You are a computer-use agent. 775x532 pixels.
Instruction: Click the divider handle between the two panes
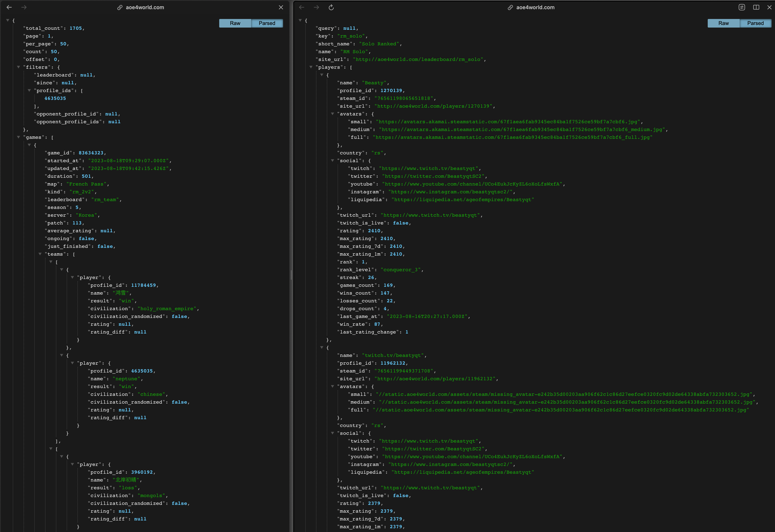tap(291, 275)
